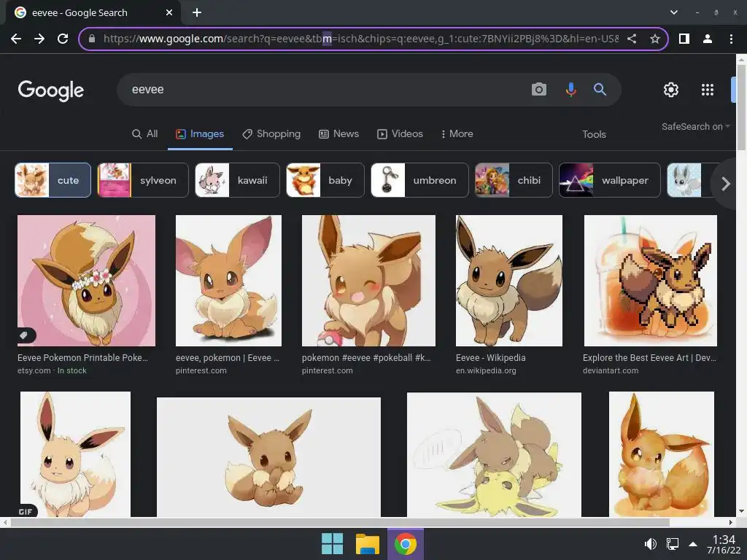
Task: Click the Chrome taskbar icon
Action: coord(405,544)
